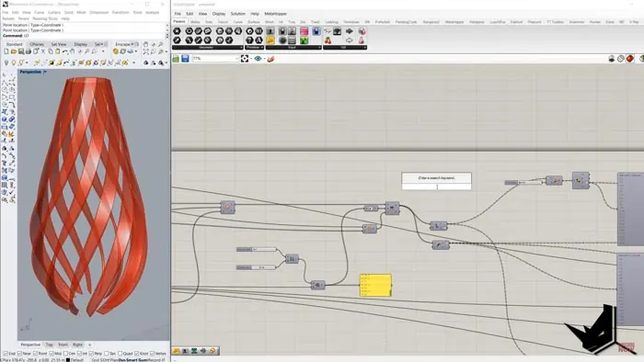Image resolution: width=644 pixels, height=362 pixels.
Task: Click the black right arrow icon in Util group
Action: 349,31
